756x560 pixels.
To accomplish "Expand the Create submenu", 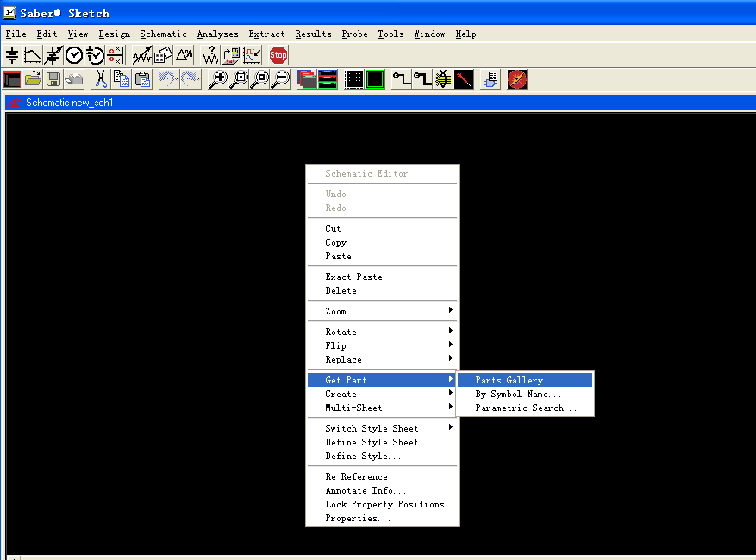I will point(383,394).
